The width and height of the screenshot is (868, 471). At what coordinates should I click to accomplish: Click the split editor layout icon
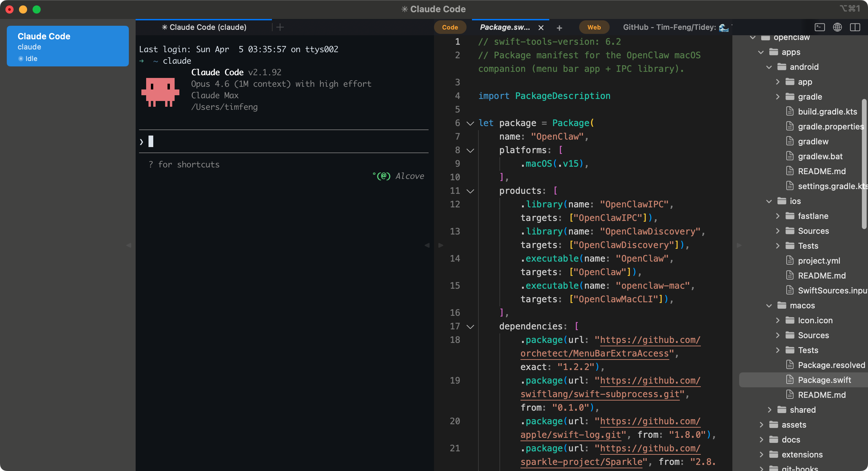point(855,27)
